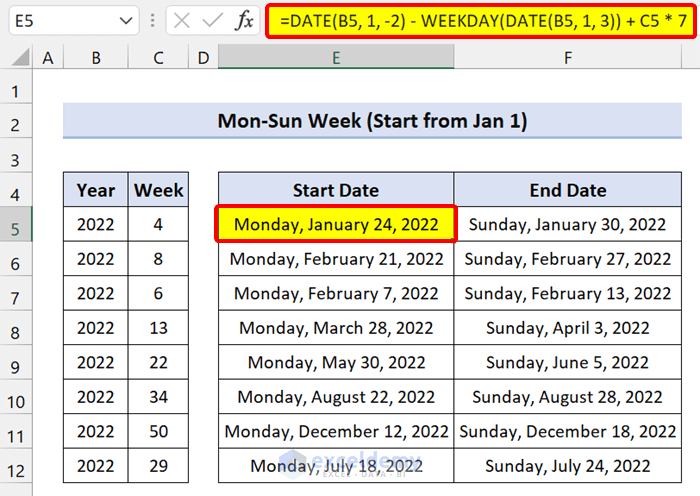Select cell with Monday, January 24, 2022

coord(336,225)
